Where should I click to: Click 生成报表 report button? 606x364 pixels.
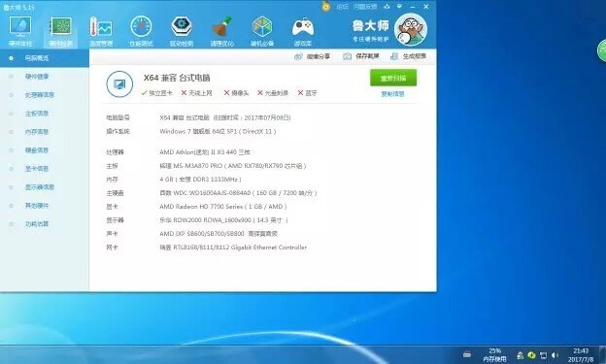coord(408,57)
